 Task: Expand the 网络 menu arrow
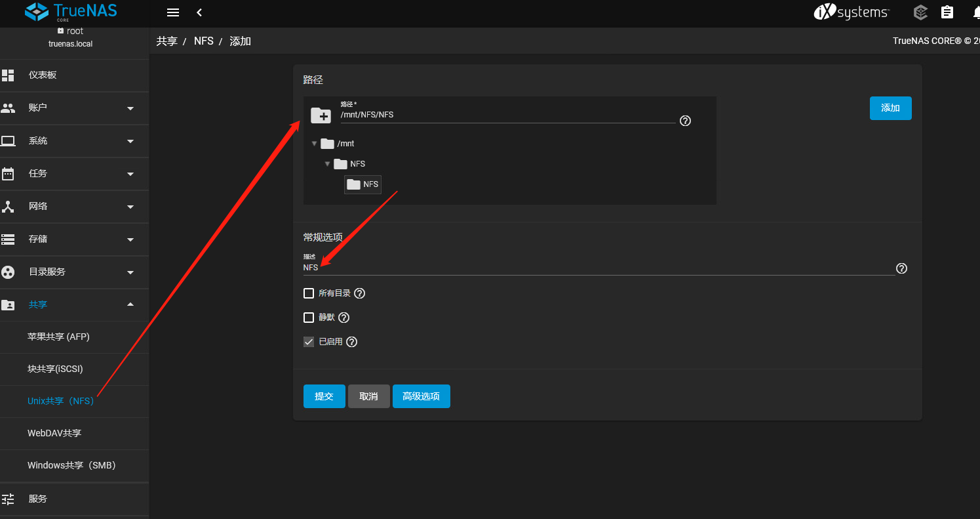click(130, 207)
